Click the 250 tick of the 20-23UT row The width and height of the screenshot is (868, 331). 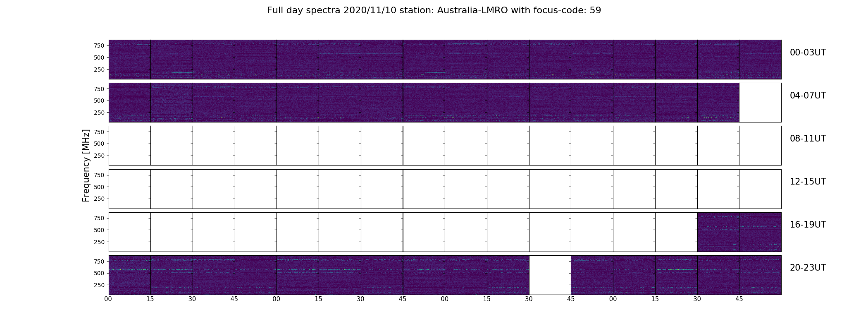pyautogui.click(x=99, y=285)
